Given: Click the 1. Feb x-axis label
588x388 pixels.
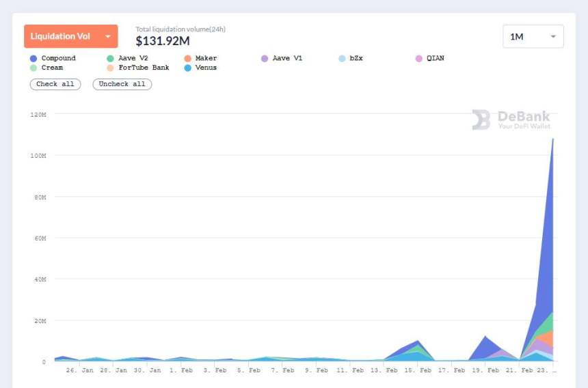Looking at the screenshot, I should coord(181,370).
